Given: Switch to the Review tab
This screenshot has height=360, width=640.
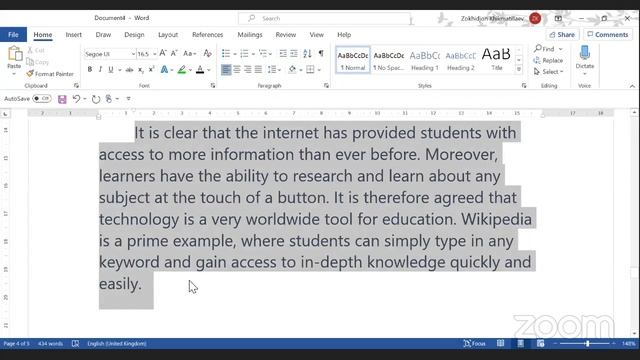Looking at the screenshot, I should [286, 35].
